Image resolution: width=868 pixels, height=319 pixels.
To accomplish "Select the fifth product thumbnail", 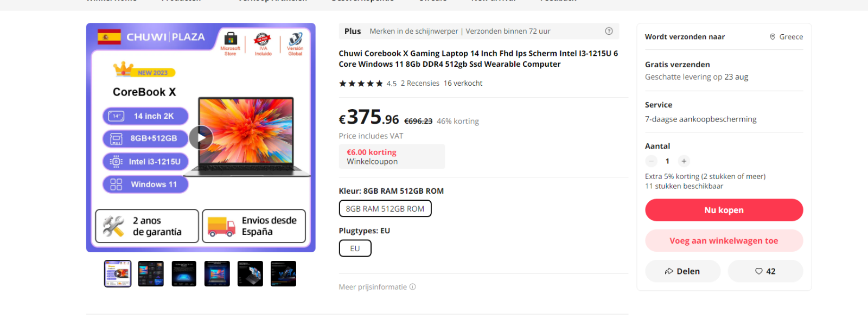I will pyautogui.click(x=250, y=274).
